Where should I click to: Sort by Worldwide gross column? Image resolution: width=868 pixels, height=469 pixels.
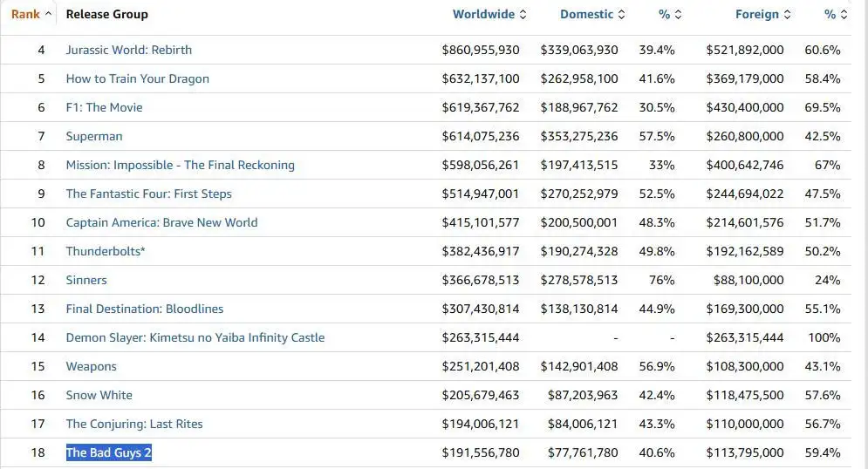coord(489,14)
